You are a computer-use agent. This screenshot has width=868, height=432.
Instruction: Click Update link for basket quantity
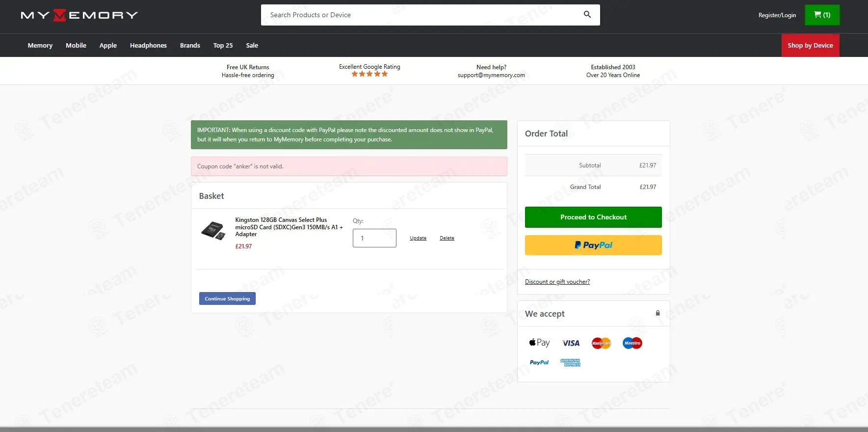pos(418,238)
